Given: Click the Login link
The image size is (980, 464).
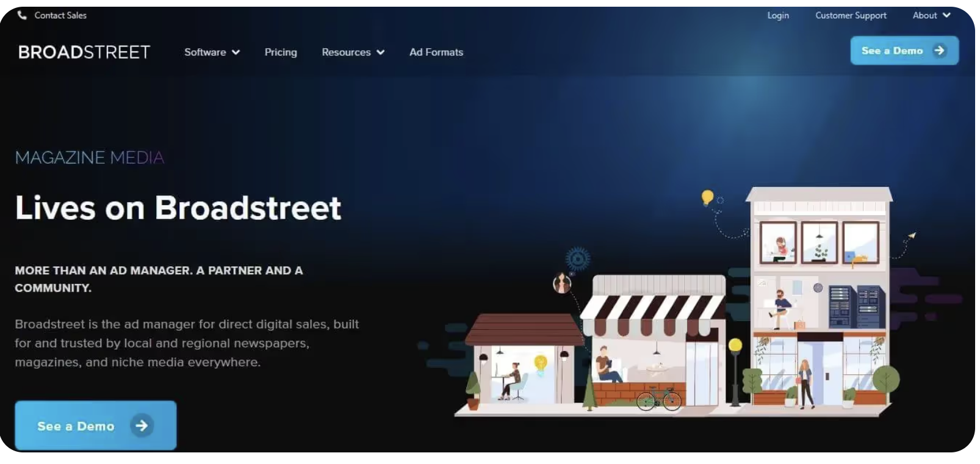Looking at the screenshot, I should [x=778, y=15].
